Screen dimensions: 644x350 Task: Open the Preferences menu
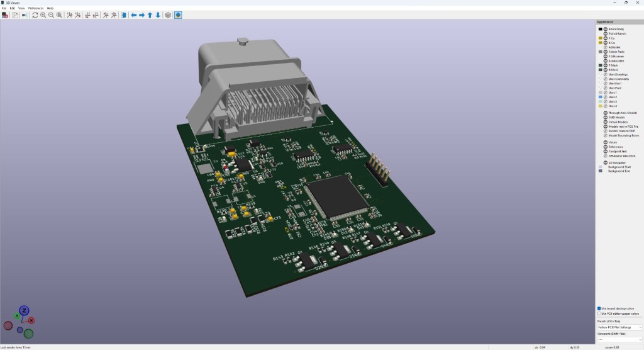[36, 8]
